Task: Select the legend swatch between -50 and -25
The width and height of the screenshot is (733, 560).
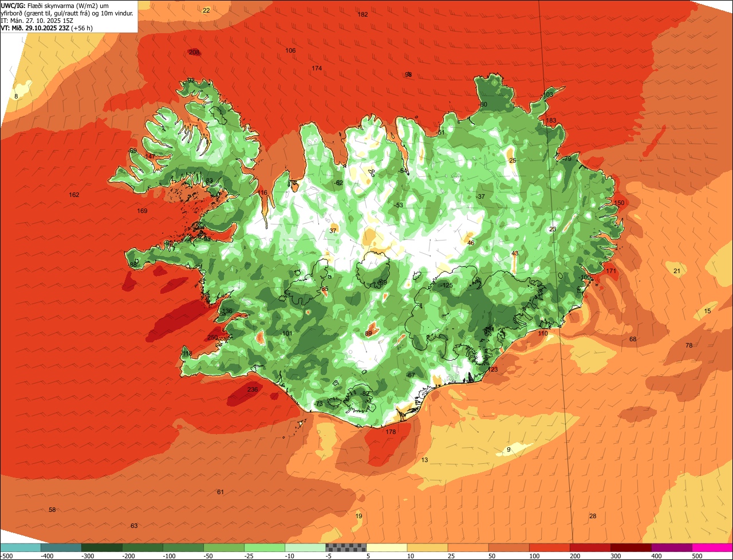Action: pos(224,547)
